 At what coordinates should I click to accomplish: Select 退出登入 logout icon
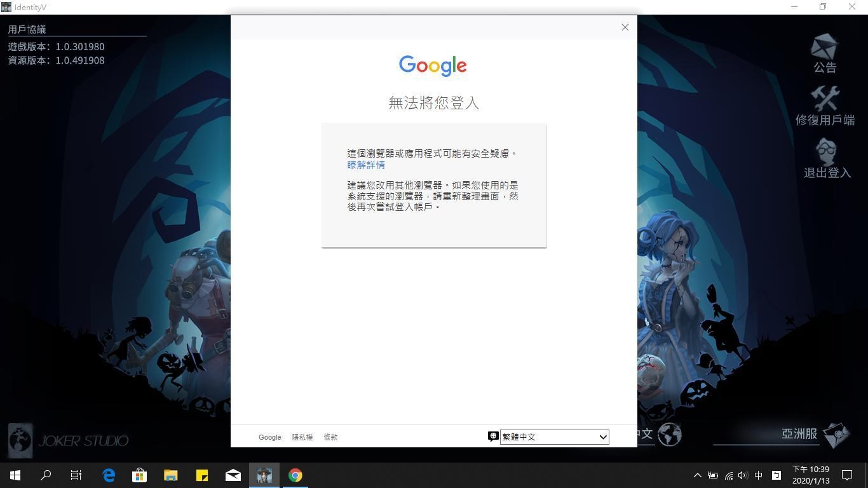point(826,158)
